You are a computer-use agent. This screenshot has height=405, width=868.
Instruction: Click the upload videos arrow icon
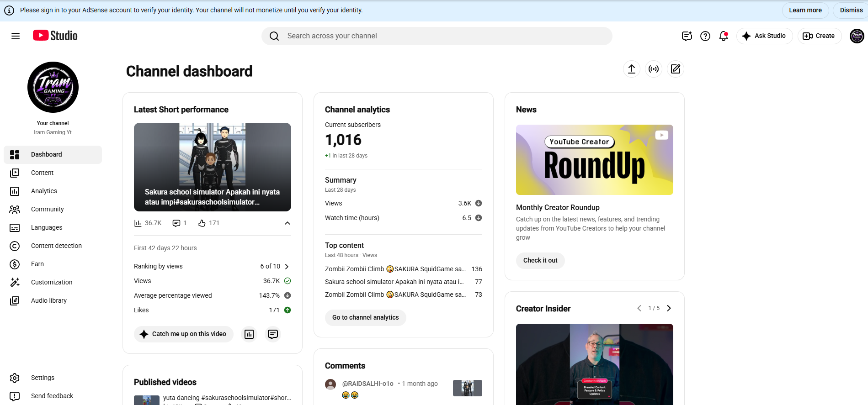tap(632, 69)
